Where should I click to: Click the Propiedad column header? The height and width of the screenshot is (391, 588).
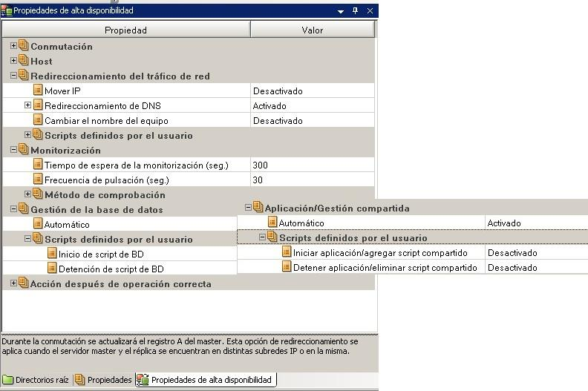pos(126,30)
